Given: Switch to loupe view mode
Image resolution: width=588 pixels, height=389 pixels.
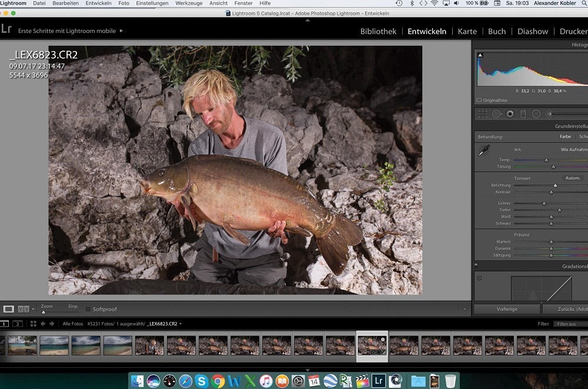Looking at the screenshot, I should pos(9,309).
